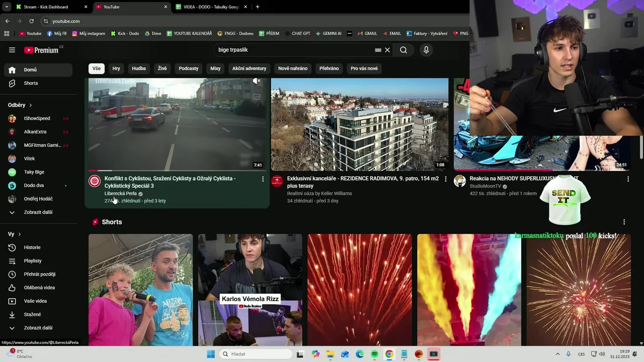Open IShowSpeed subscription channel
Screen dimensions: 644x362
(x=38, y=118)
